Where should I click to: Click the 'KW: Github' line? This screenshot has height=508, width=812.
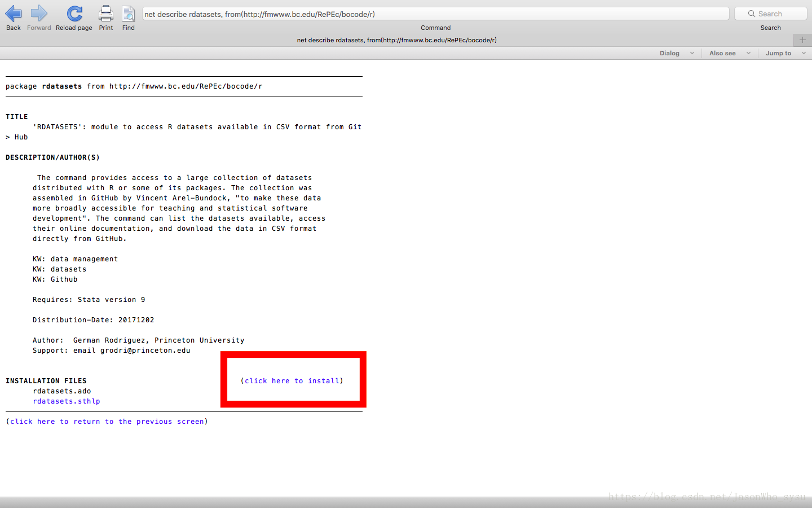55,279
